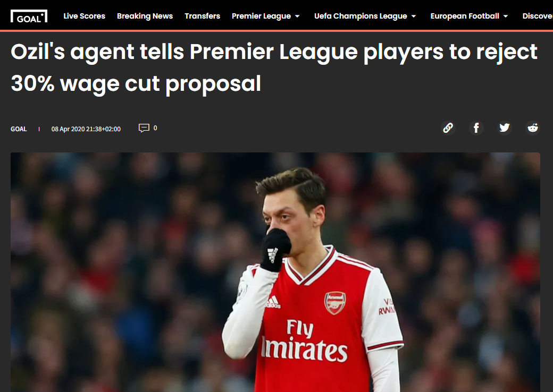The image size is (553, 392).
Task: Open the Discover navigation item
Action: click(x=538, y=16)
